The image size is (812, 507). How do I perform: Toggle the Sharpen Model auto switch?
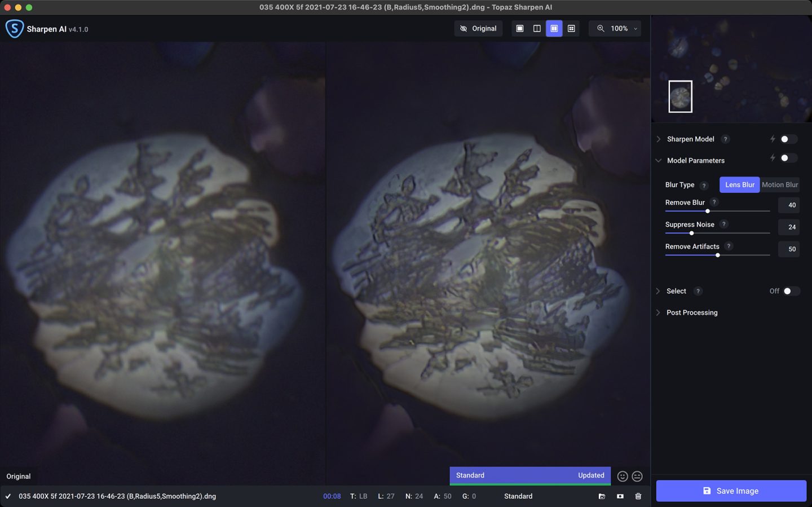(x=788, y=139)
